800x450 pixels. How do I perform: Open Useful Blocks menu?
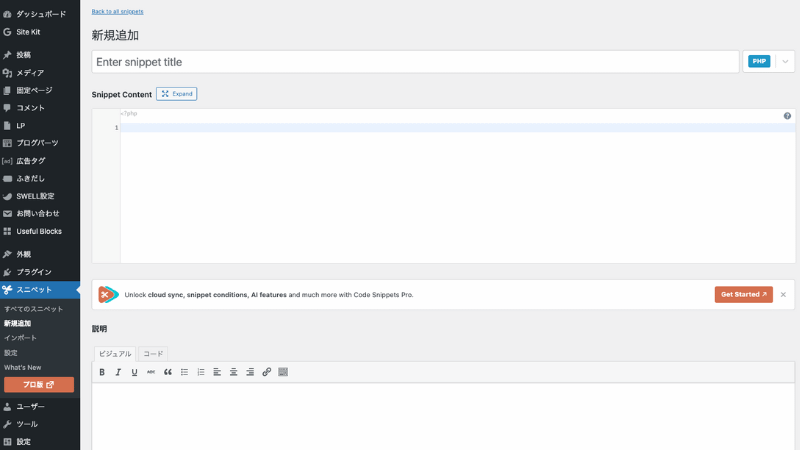pos(40,231)
